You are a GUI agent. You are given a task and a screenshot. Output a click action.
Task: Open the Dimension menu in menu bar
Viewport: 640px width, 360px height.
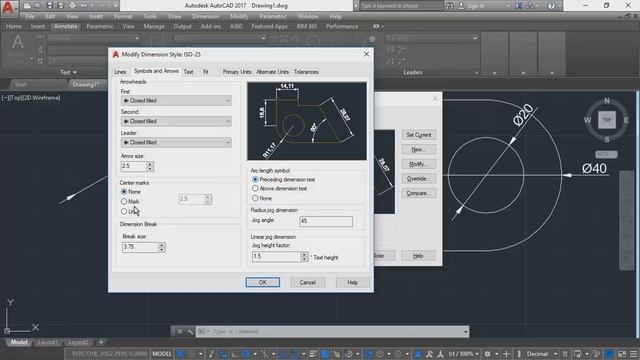click(x=206, y=16)
